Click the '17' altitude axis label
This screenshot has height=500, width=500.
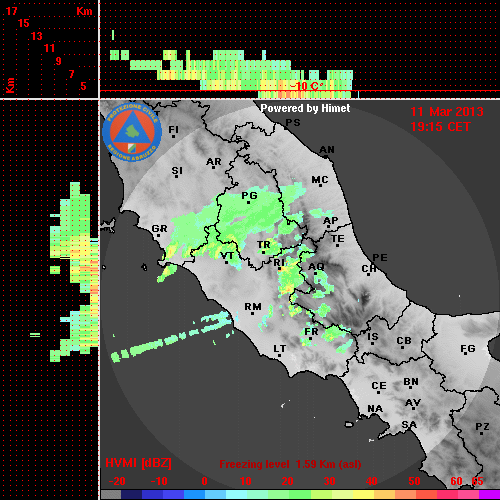point(11,11)
